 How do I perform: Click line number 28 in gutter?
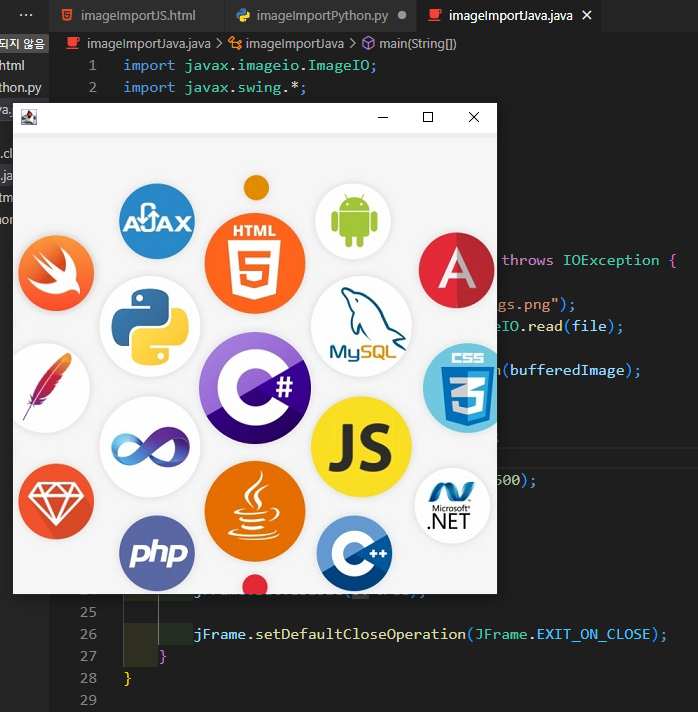coord(88,678)
